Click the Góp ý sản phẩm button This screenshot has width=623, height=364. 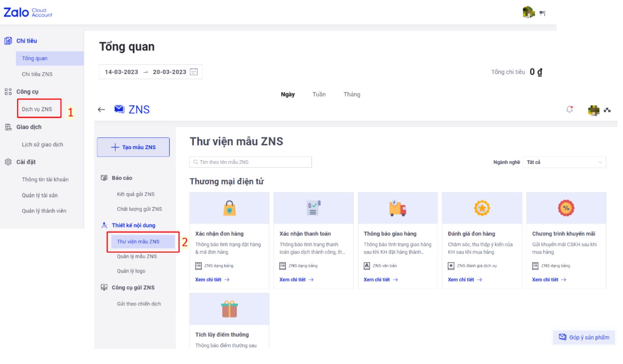click(584, 337)
